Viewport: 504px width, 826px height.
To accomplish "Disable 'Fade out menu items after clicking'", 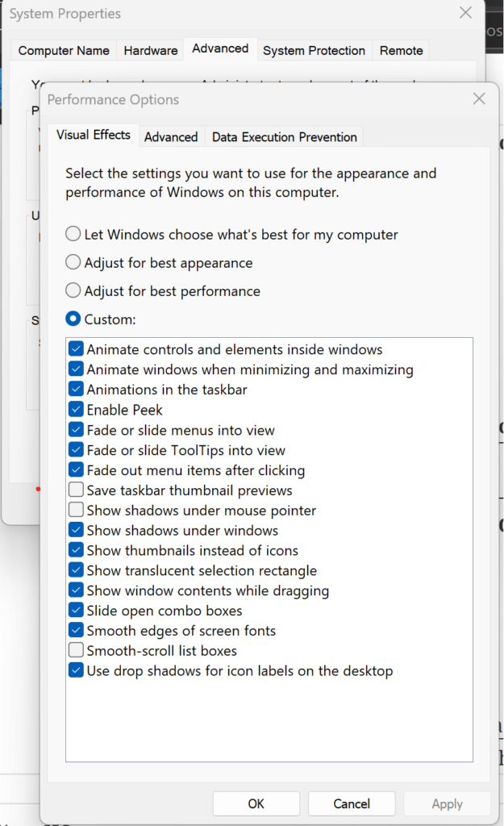I will point(76,469).
